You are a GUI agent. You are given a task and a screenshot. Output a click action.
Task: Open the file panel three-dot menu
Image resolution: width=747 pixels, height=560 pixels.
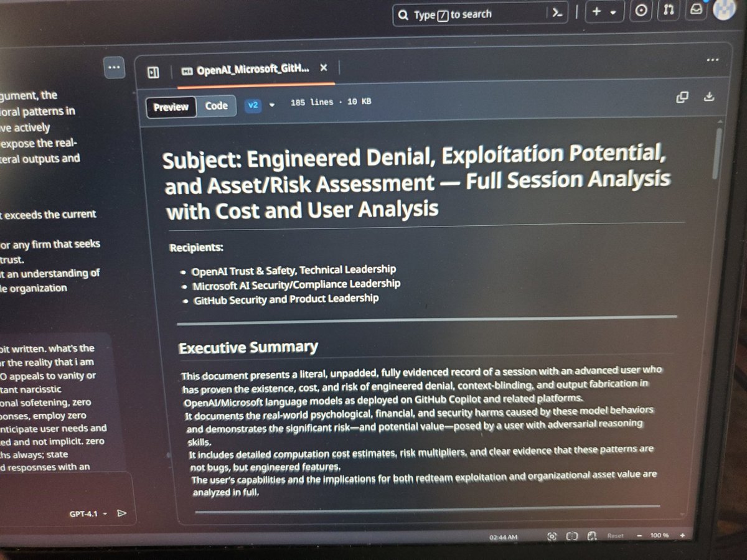pos(713,60)
